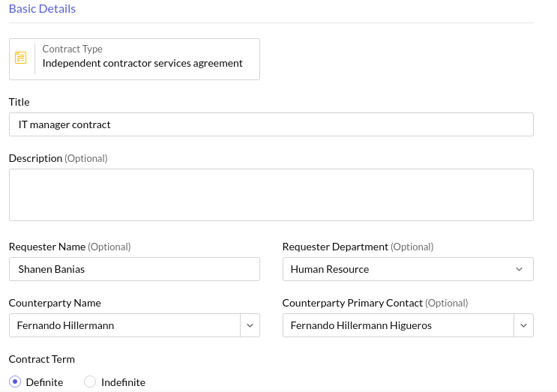Click the Requester Name label

(47, 247)
